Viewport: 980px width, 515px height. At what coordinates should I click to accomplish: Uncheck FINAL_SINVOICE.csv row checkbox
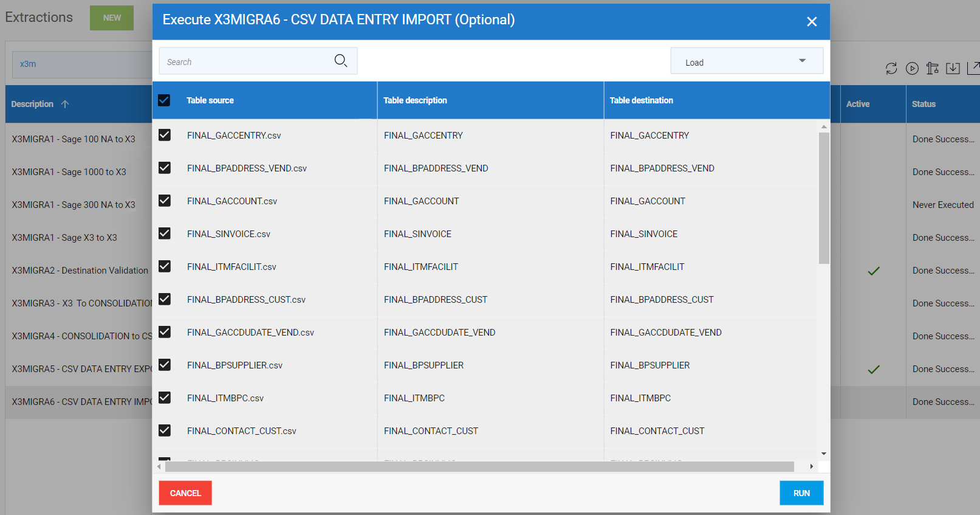[165, 233]
